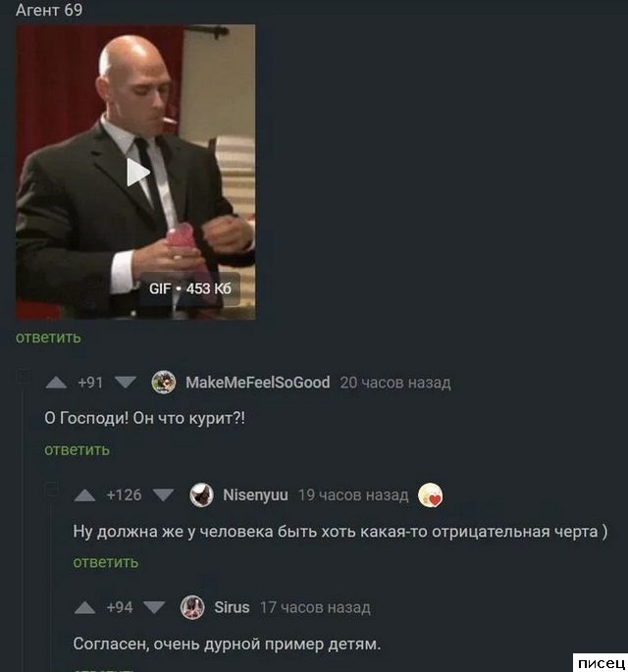
Task: Upvote MakeMeFeelSoGood's comment
Action: (56, 383)
